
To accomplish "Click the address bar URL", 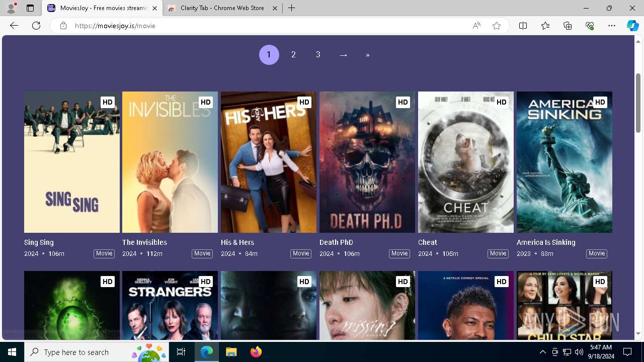I will click(115, 26).
